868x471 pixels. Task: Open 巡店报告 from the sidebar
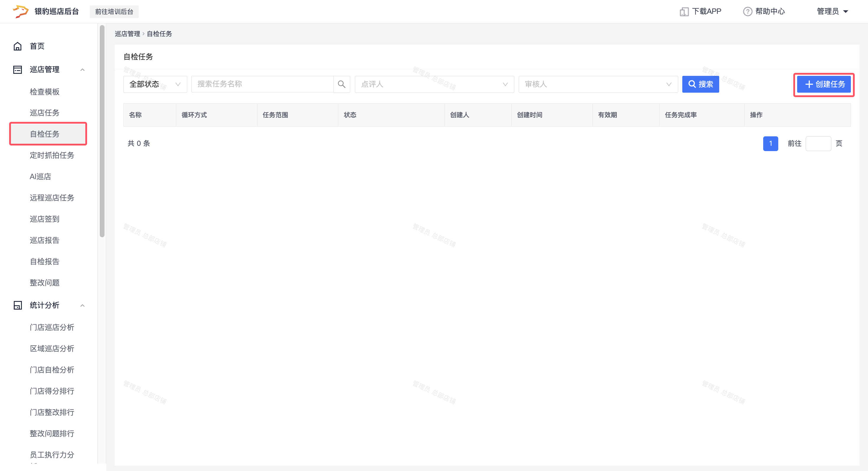pyautogui.click(x=45, y=240)
